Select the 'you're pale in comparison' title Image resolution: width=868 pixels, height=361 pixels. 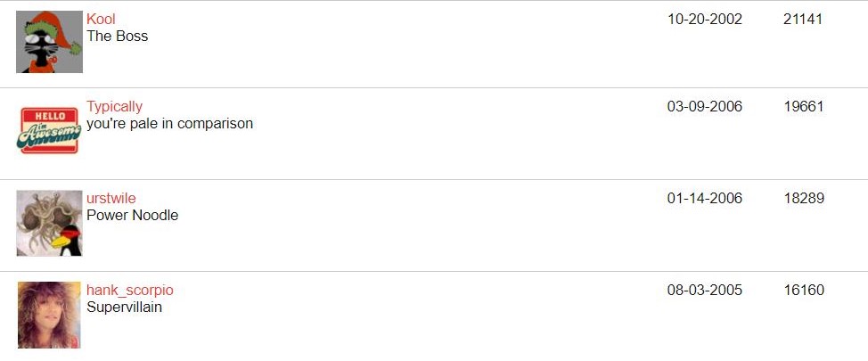170,124
